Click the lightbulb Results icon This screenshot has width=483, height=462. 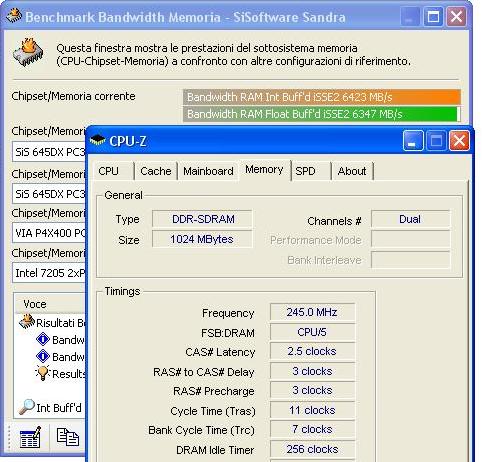43,373
